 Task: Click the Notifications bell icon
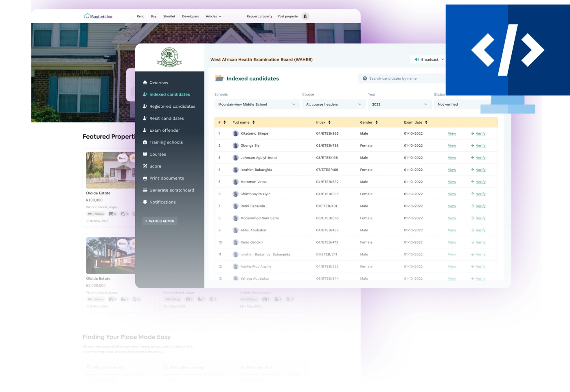[145, 202]
